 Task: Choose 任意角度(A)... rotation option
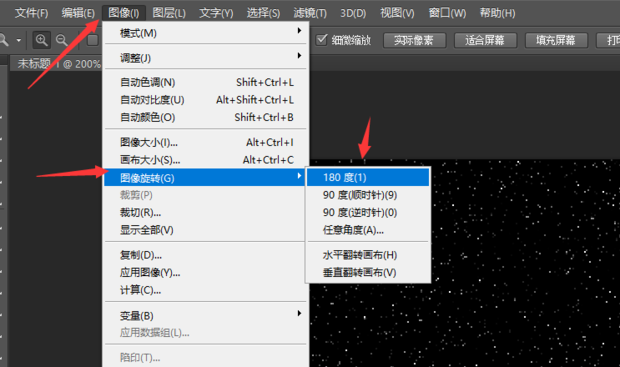tap(368, 230)
